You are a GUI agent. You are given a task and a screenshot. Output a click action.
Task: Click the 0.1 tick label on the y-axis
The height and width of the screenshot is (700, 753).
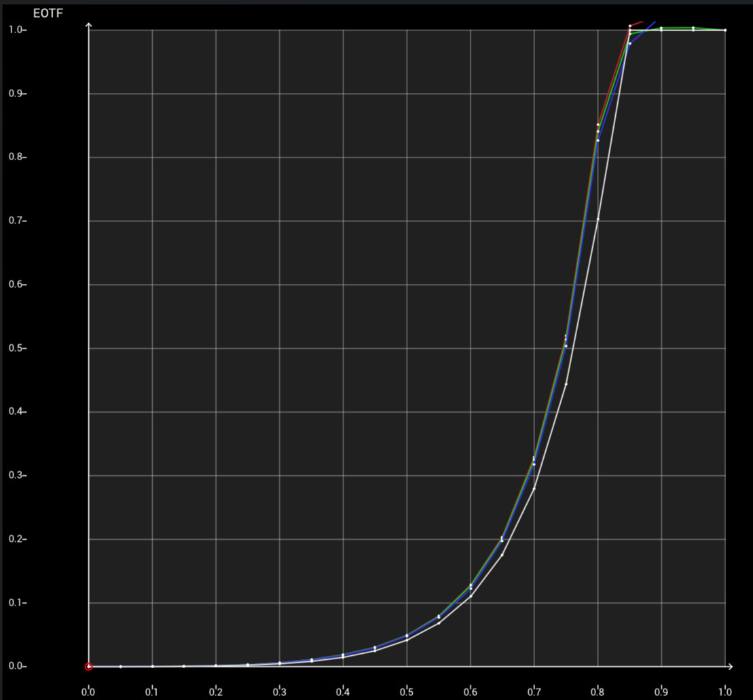pos(16,603)
